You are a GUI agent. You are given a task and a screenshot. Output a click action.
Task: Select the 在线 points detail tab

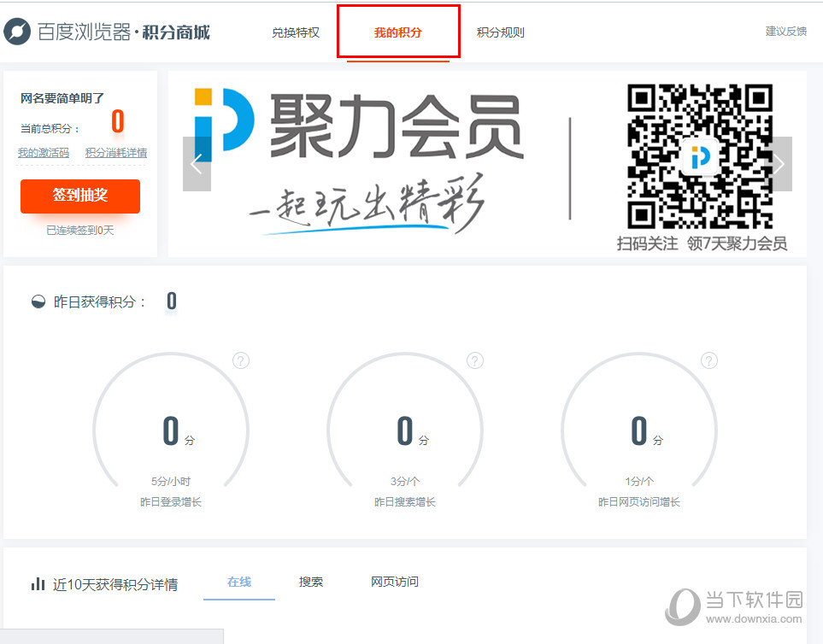click(x=238, y=582)
